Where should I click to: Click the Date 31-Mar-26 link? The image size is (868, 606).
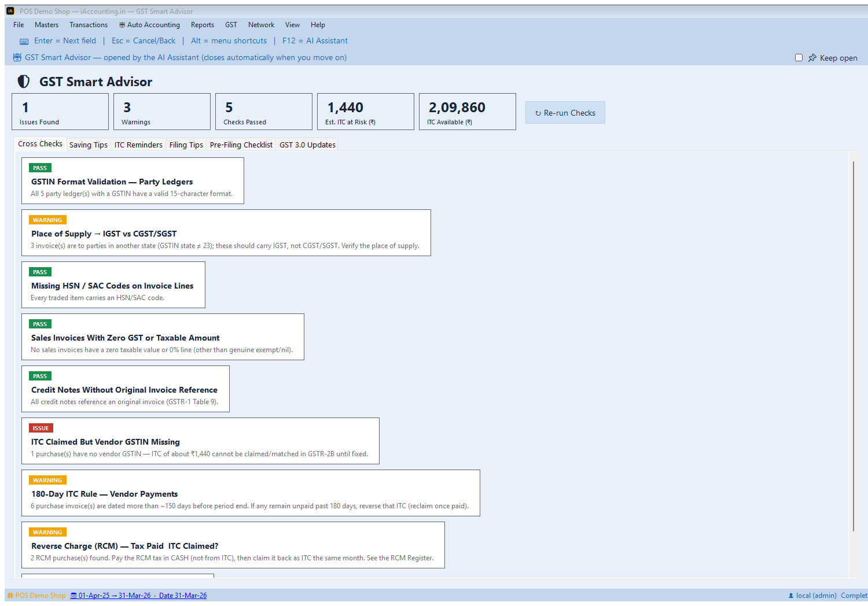183,596
